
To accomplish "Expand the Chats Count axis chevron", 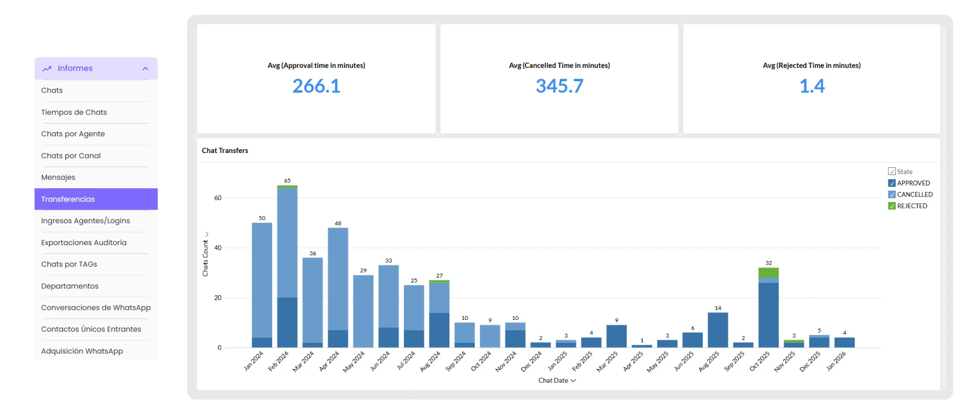I will coord(206,234).
